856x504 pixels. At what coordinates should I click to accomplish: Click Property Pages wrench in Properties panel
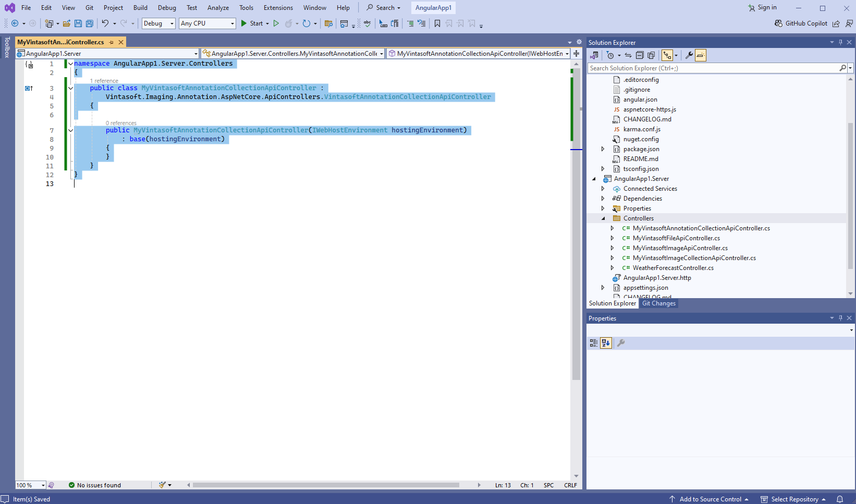pos(621,343)
